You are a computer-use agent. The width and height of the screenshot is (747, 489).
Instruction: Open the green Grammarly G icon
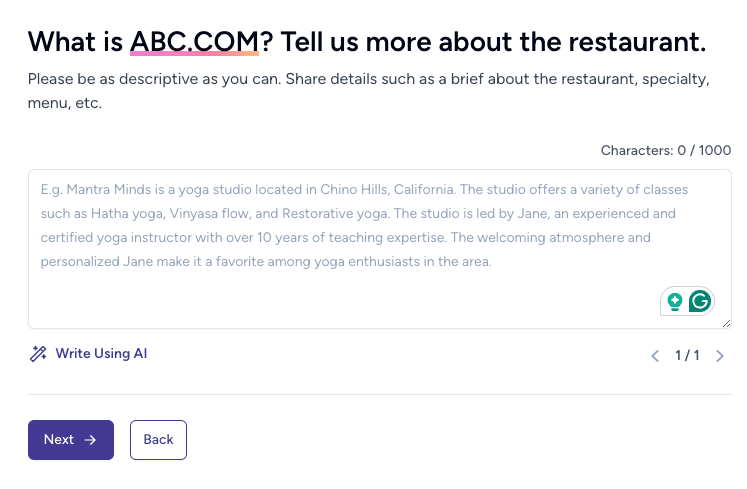(x=701, y=301)
